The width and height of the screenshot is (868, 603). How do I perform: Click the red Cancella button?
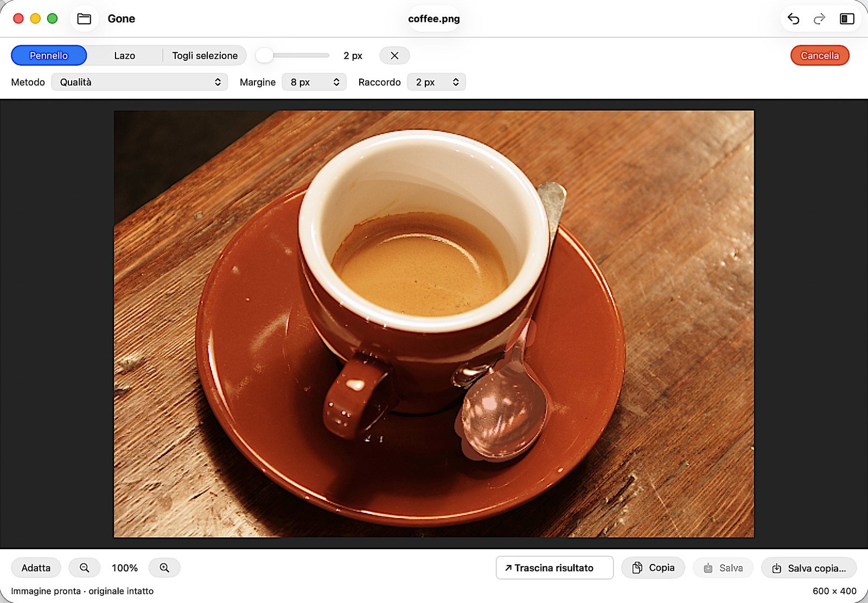pyautogui.click(x=820, y=55)
